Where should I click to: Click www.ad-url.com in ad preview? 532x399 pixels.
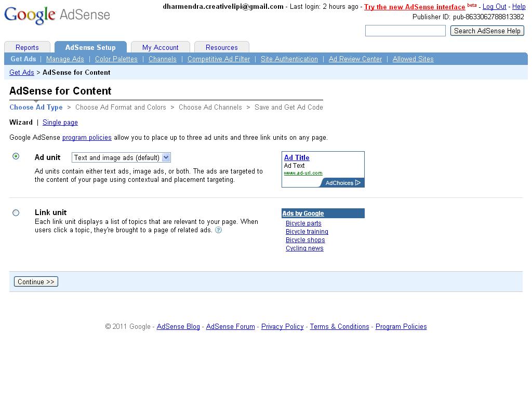tap(303, 173)
